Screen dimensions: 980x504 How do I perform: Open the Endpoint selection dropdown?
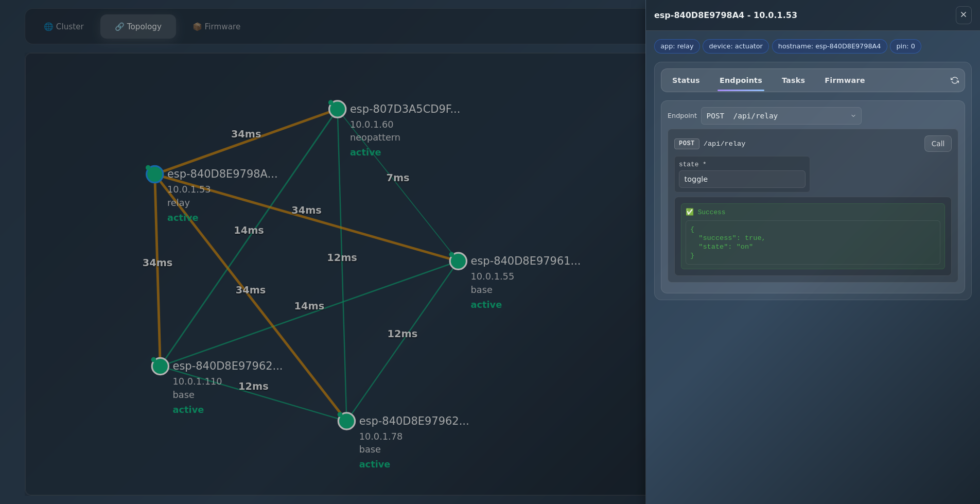click(x=780, y=116)
